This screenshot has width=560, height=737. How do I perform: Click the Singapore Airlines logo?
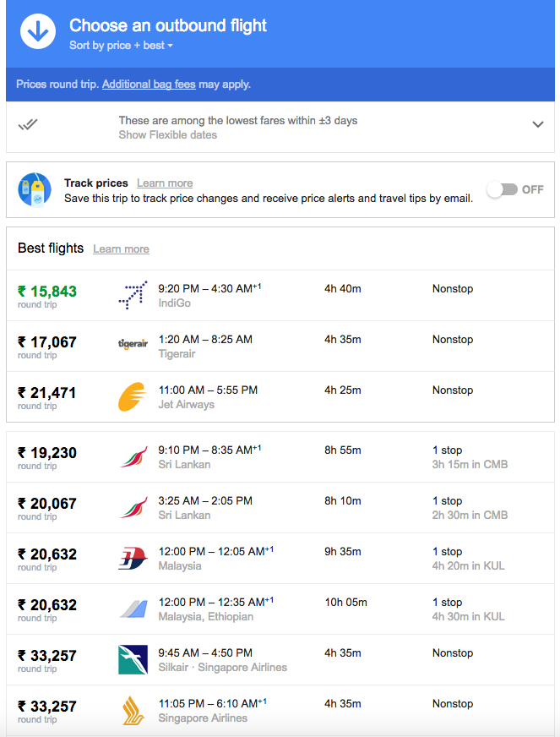coord(133,710)
